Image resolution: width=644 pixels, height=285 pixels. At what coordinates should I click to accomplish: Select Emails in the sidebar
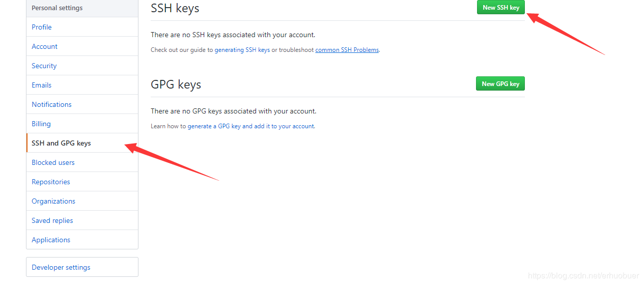click(x=42, y=85)
